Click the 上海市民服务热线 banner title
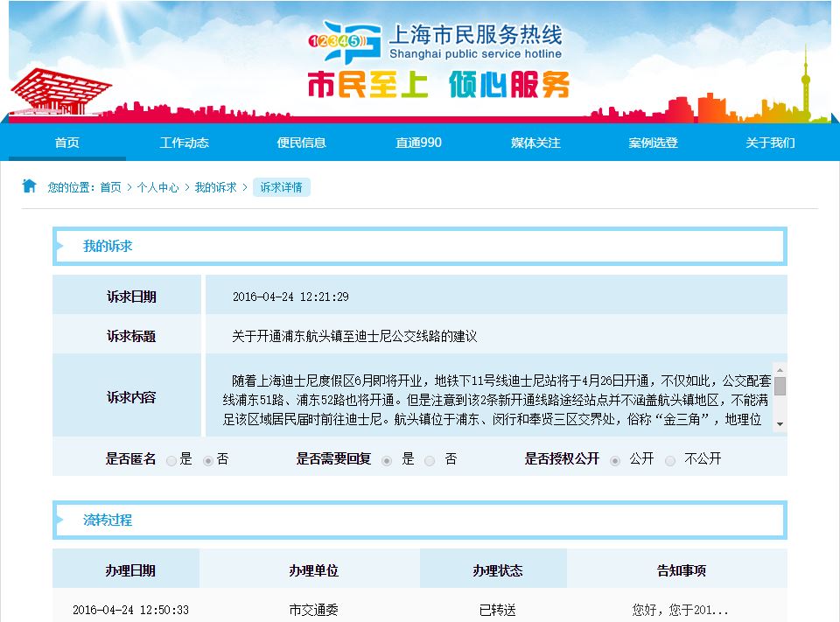Image resolution: width=840 pixels, height=622 pixels. tap(476, 35)
